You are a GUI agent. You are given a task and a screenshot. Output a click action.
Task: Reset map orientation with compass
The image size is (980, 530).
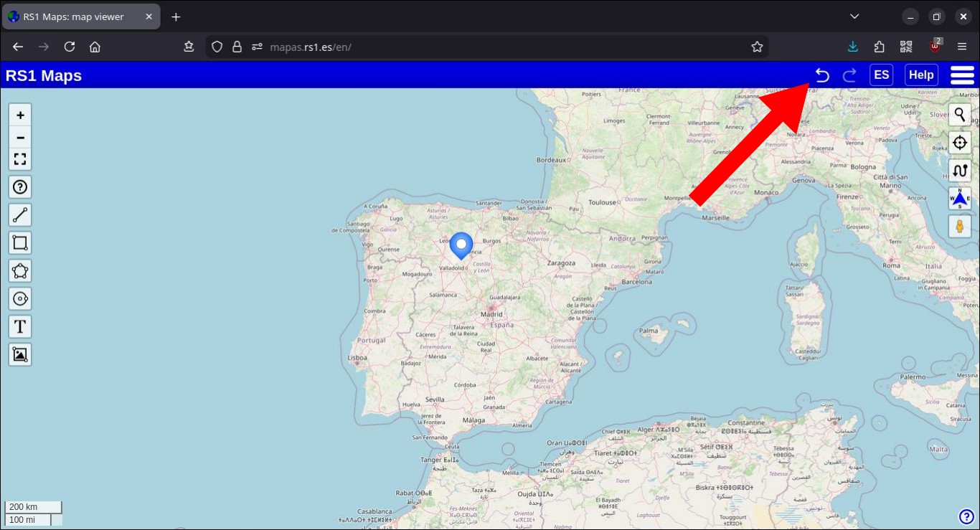coord(960,199)
